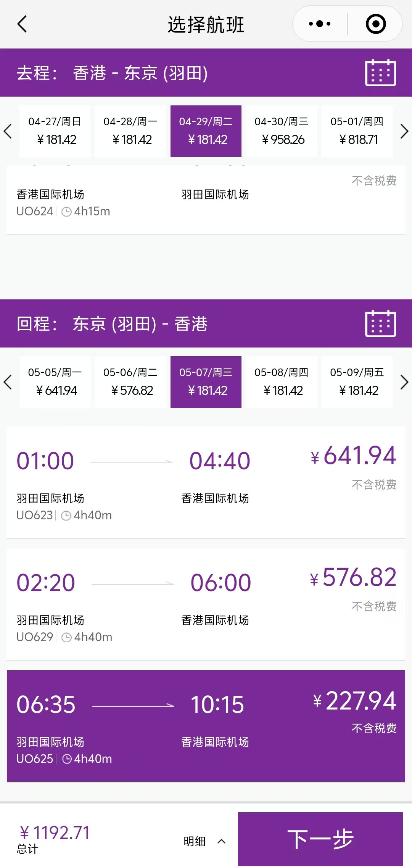Image resolution: width=412 pixels, height=868 pixels.
Task: Select the 01:00 UO623 return flight
Action: point(206,482)
